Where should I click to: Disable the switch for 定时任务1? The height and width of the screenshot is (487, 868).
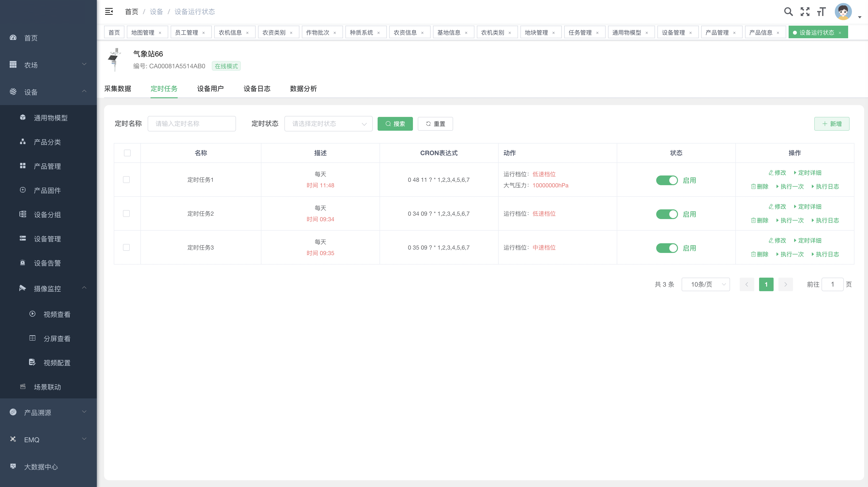(667, 180)
